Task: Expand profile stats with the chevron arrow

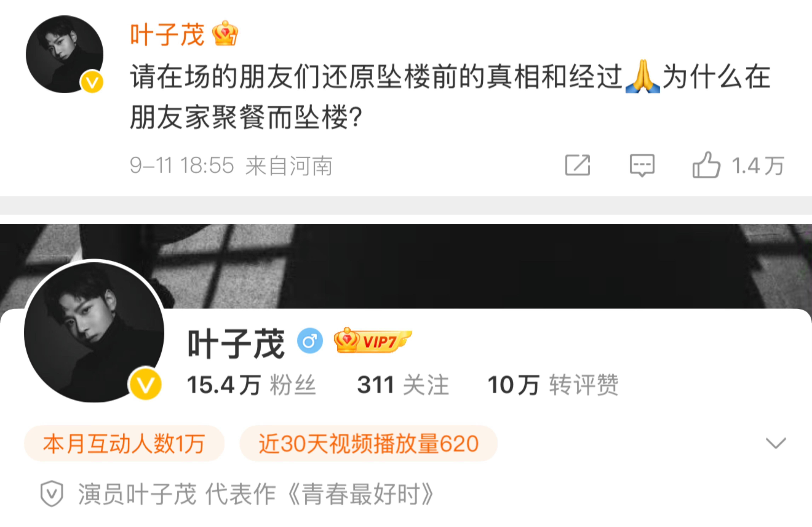Action: tap(776, 443)
